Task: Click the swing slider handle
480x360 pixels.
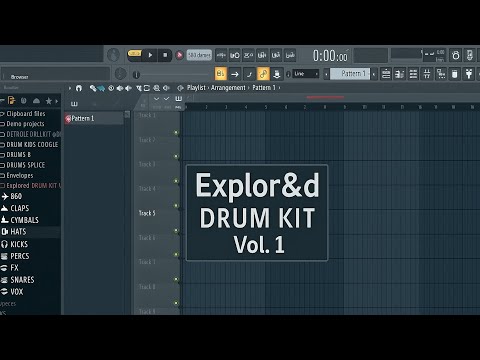Action: pos(136,75)
